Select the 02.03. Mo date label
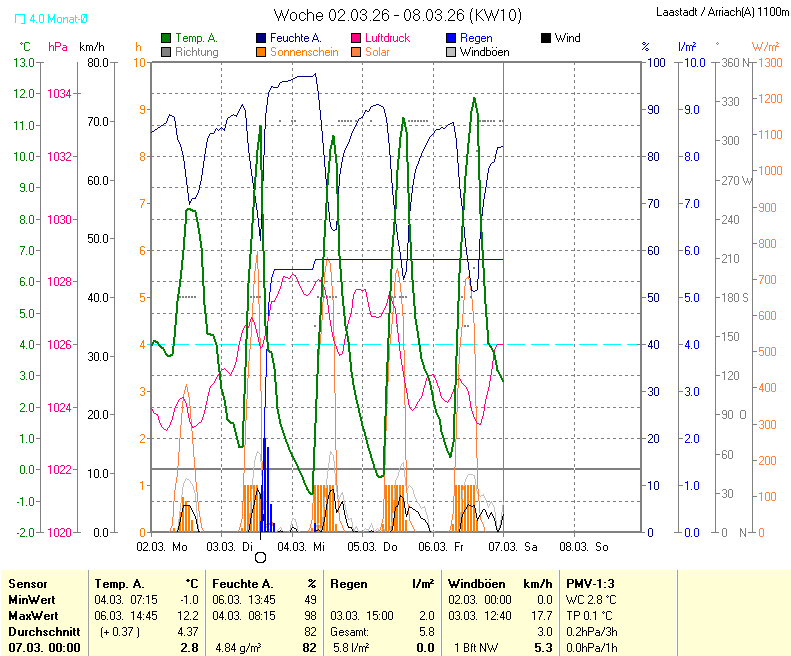791x656 pixels. coord(162,547)
